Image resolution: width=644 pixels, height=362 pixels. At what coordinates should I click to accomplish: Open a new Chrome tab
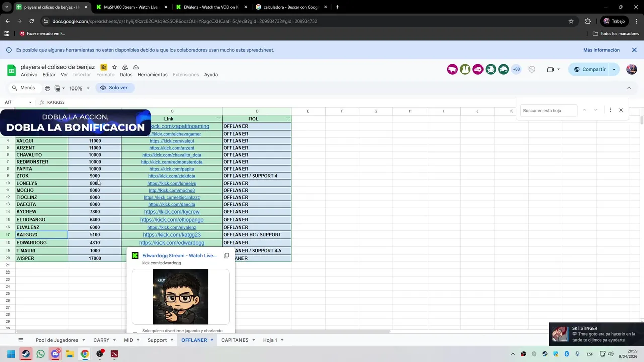tap(337, 7)
